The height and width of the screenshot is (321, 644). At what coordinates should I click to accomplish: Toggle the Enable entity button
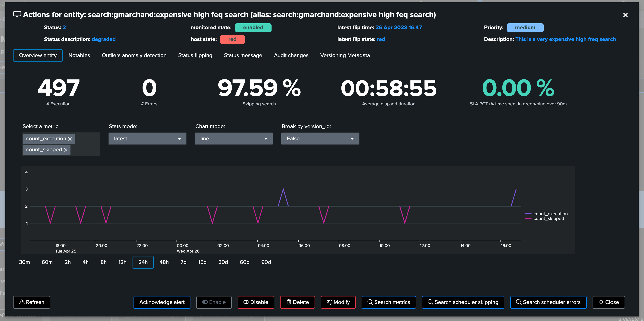214,302
